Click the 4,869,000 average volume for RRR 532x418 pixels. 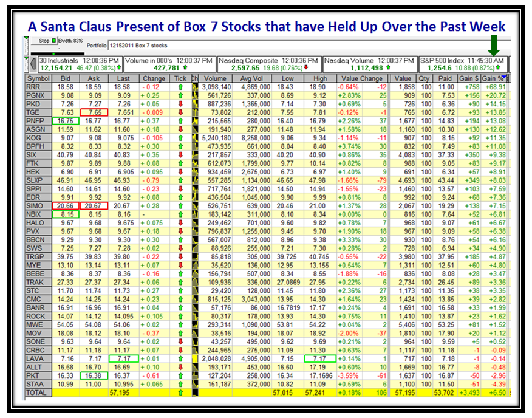point(256,87)
